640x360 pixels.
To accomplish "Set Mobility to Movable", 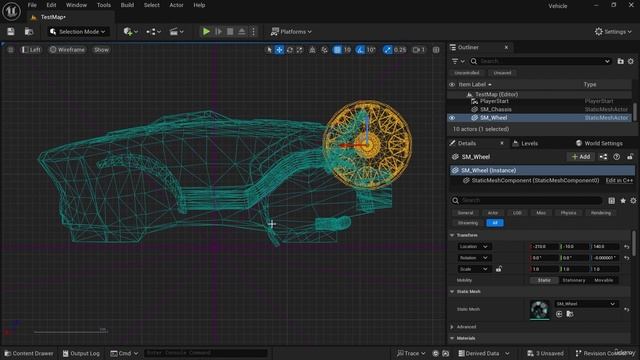I will coord(604,280).
